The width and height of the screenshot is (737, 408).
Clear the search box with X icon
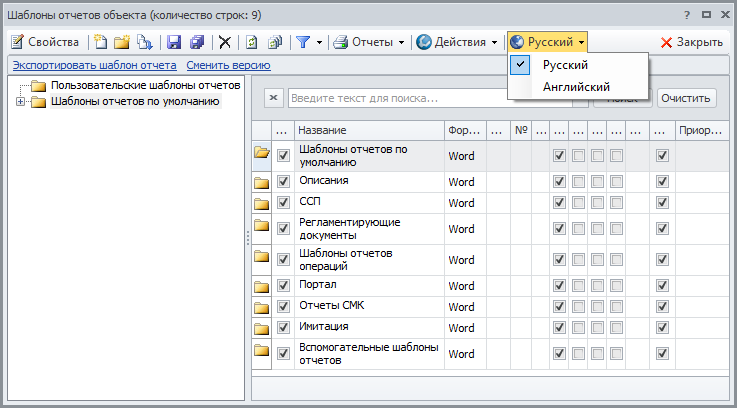tap(275, 98)
